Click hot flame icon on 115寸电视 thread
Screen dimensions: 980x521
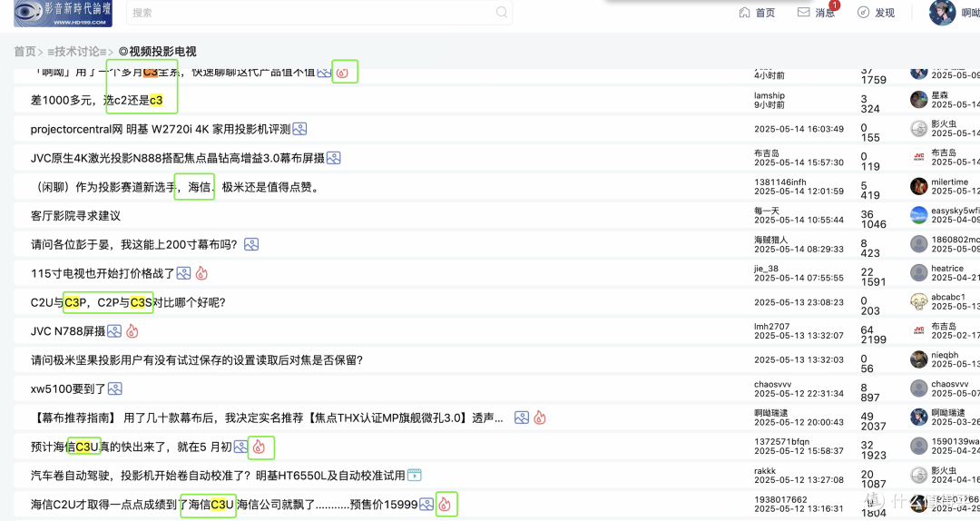click(x=201, y=273)
